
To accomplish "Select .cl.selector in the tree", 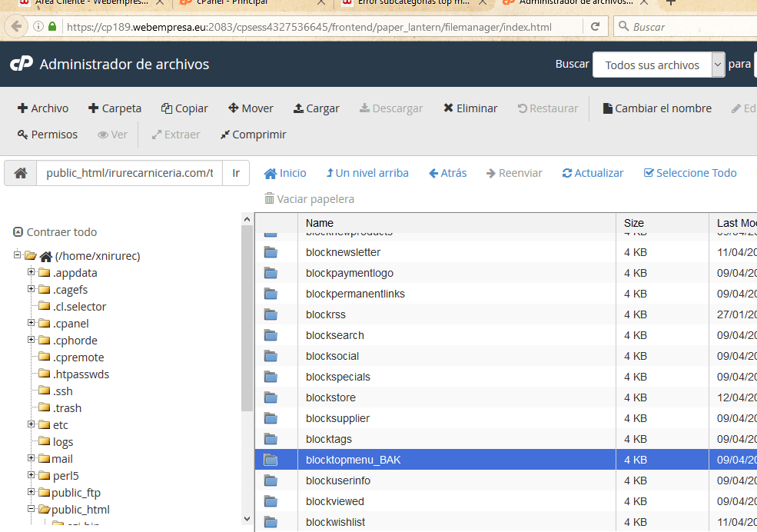I will pyautogui.click(x=79, y=307).
